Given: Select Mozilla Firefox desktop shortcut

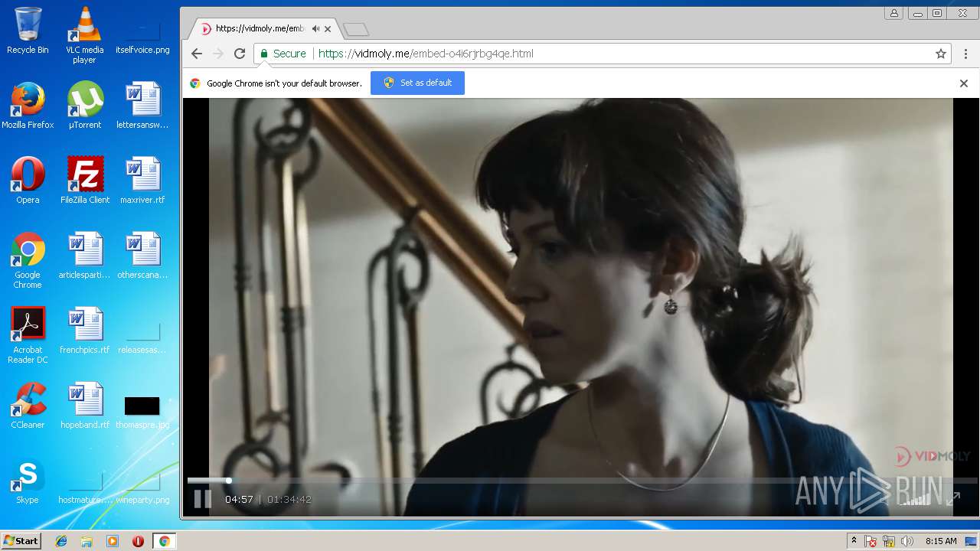Looking at the screenshot, I should (28, 106).
